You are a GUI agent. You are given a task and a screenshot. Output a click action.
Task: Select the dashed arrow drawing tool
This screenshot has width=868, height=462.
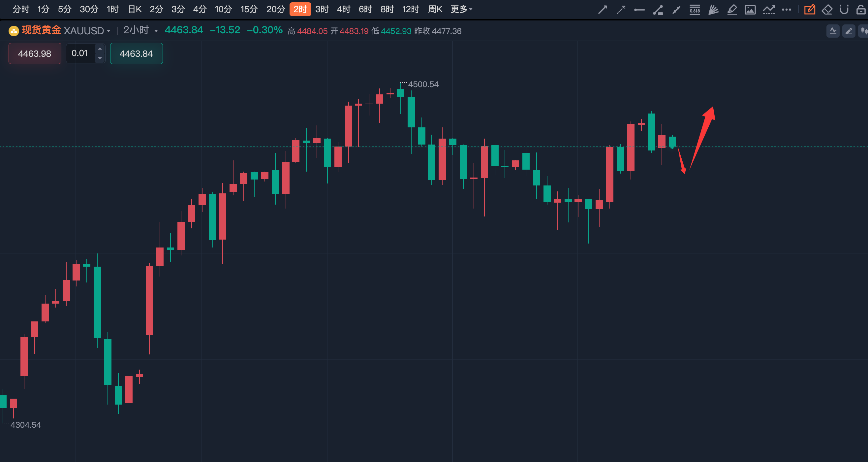621,10
